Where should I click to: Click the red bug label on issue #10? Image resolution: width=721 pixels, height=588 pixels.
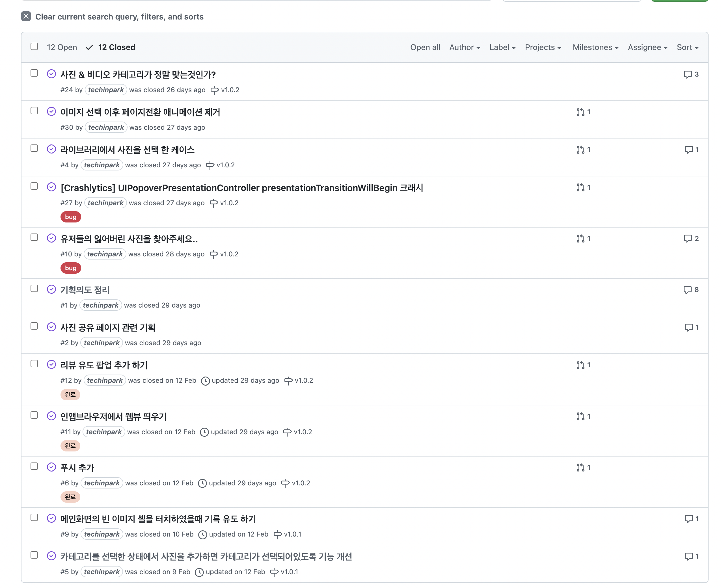pyautogui.click(x=70, y=268)
